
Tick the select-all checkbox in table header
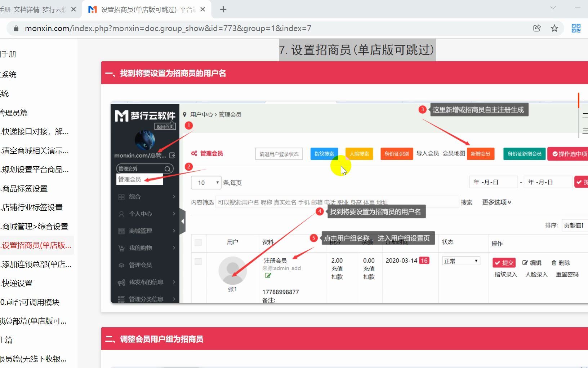coord(198,242)
